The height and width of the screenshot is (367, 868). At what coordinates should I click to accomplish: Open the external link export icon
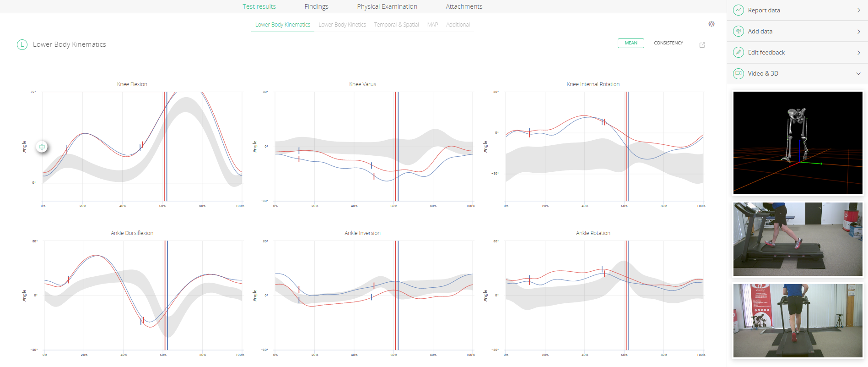click(702, 45)
